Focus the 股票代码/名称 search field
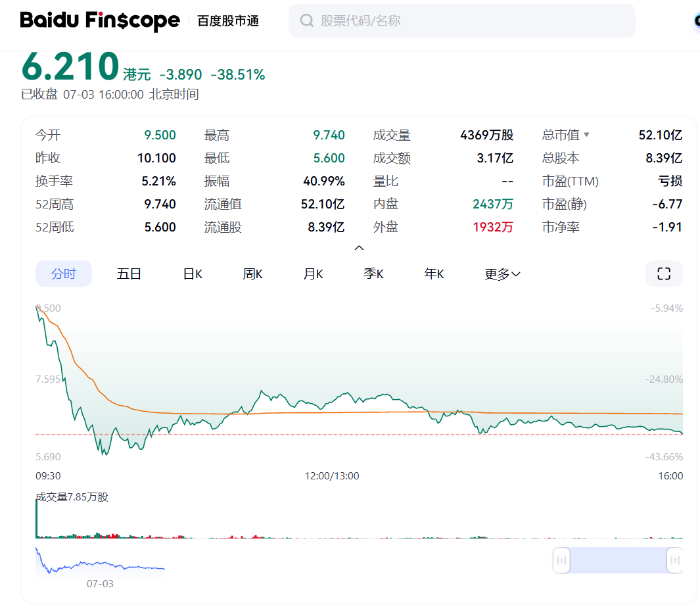The width and height of the screenshot is (700, 605). click(461, 20)
